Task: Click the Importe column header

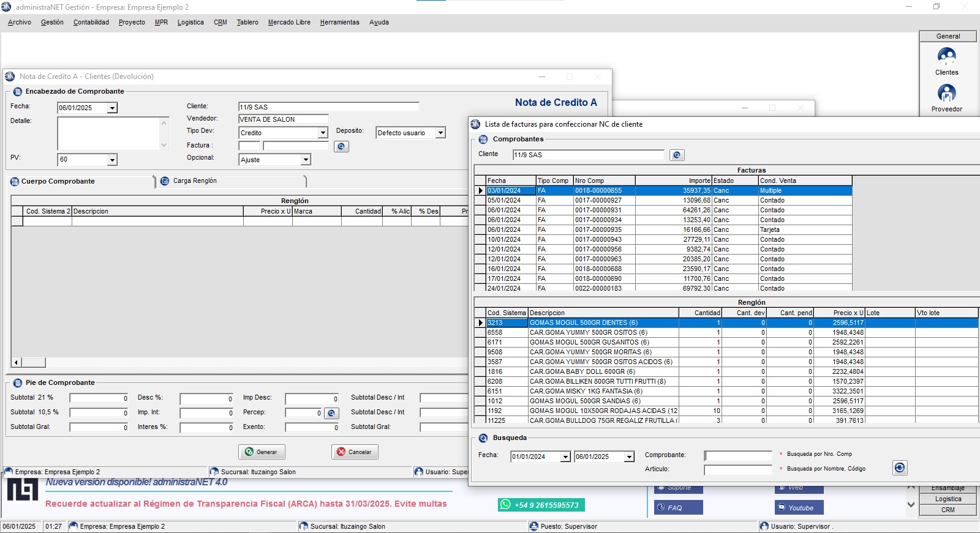Action: point(674,181)
